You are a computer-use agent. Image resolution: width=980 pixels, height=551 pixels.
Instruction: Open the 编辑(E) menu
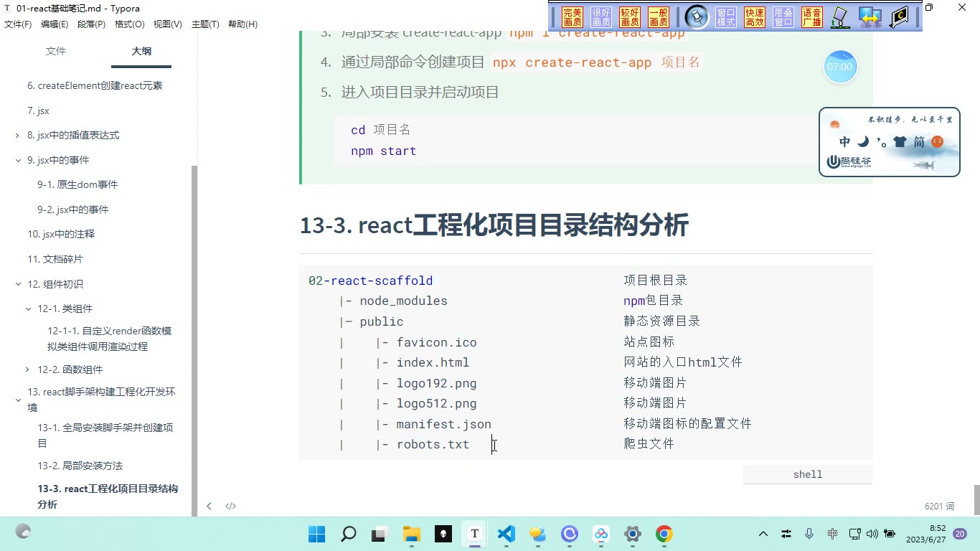tap(55, 24)
